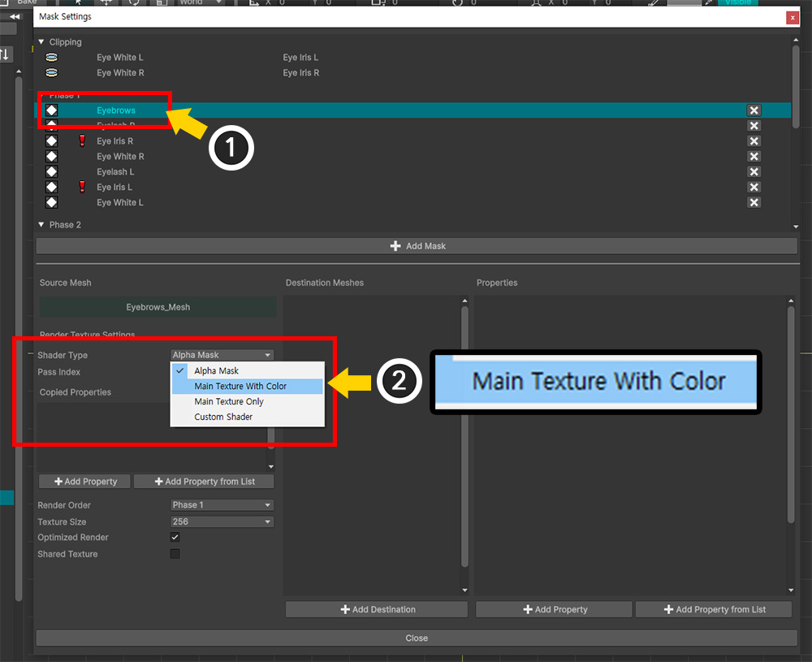812x662 pixels.
Task: Click the red warning icon beside Eye Iris R
Action: tap(82, 141)
